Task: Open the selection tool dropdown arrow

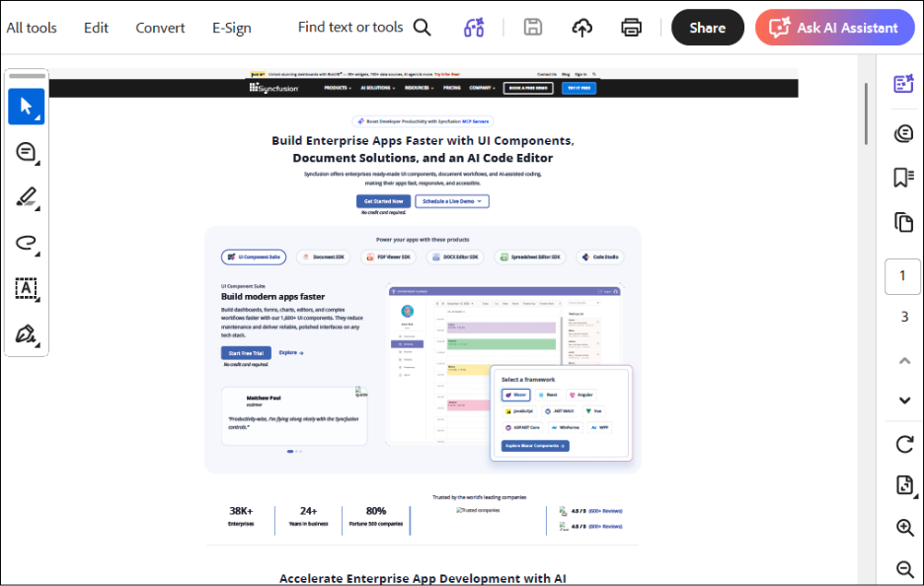Action: point(36,116)
